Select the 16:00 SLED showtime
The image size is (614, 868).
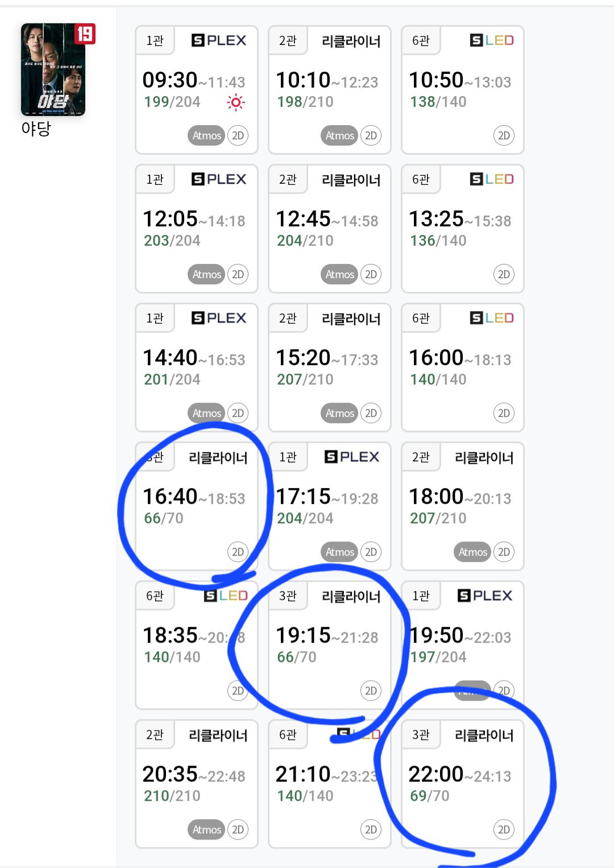463,367
